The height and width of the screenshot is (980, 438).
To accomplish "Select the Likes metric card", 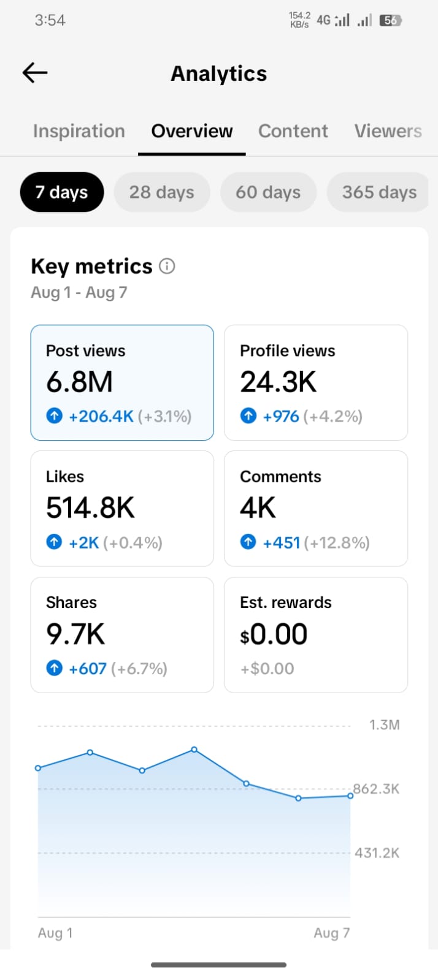I will click(122, 509).
